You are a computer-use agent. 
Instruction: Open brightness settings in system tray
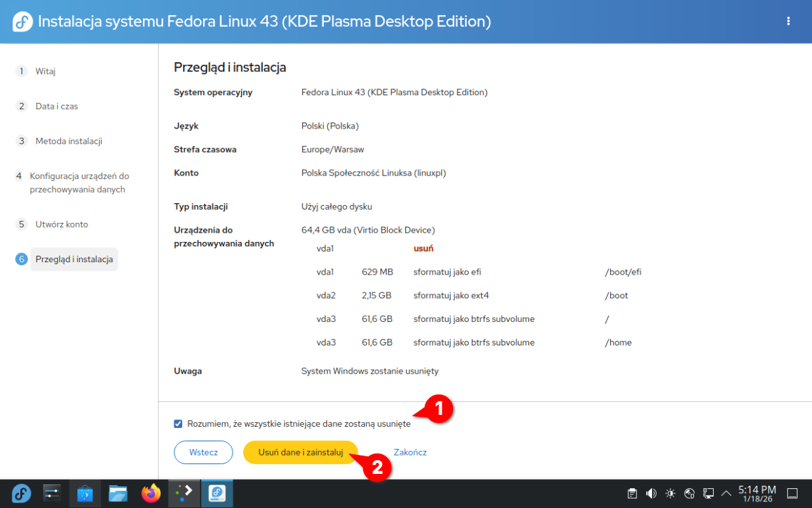click(670, 494)
